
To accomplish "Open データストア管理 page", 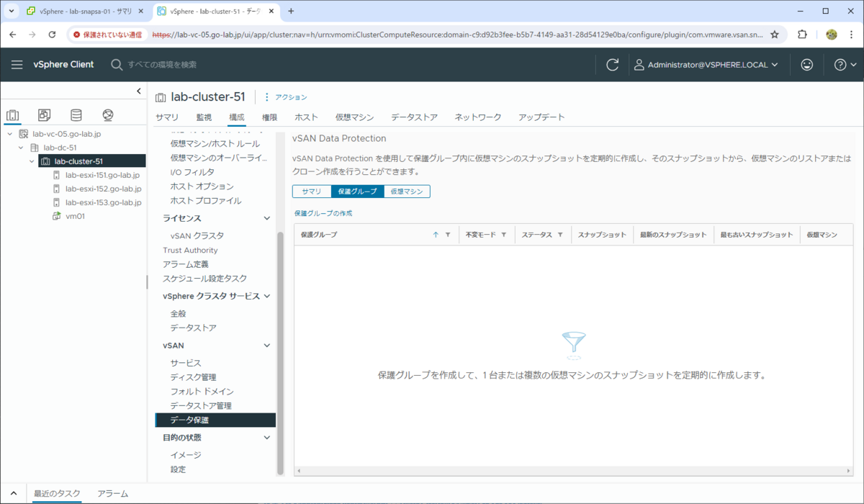I will pos(201,406).
